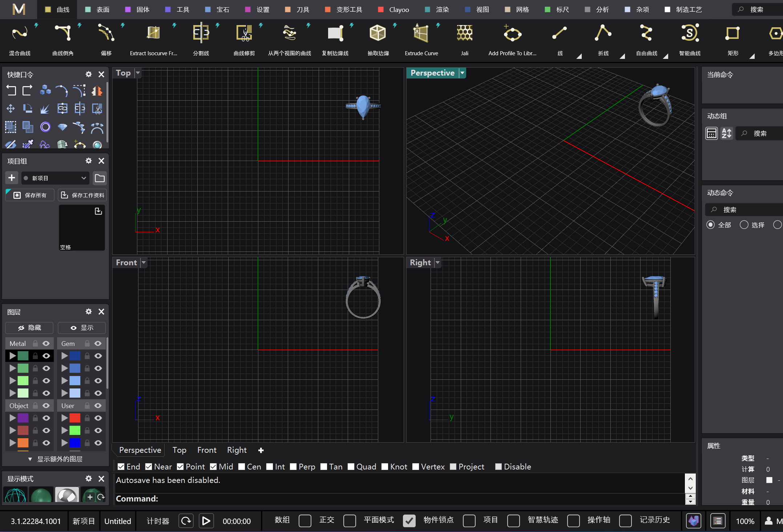
Task: Open the Top viewport dropdown arrow
Action: (x=138, y=73)
